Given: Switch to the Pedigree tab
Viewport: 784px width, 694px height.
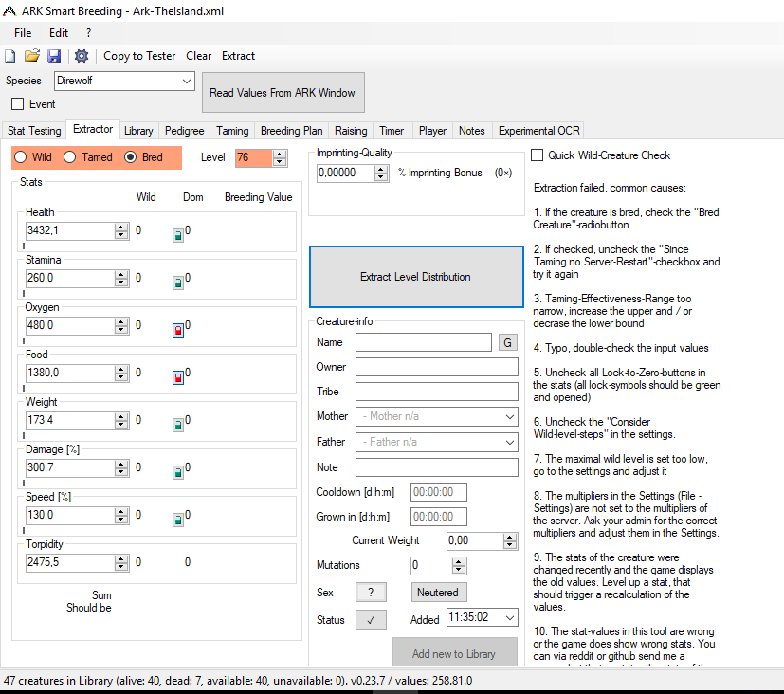Looking at the screenshot, I should pyautogui.click(x=185, y=131).
